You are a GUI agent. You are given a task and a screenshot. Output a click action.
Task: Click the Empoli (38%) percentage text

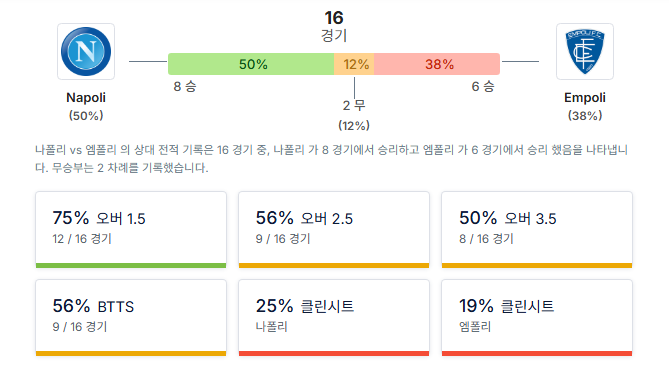click(x=585, y=116)
